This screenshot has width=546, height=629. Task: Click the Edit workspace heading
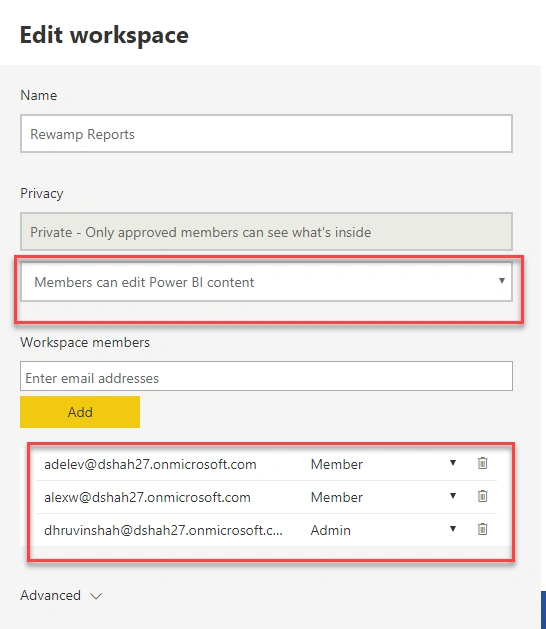tap(104, 35)
